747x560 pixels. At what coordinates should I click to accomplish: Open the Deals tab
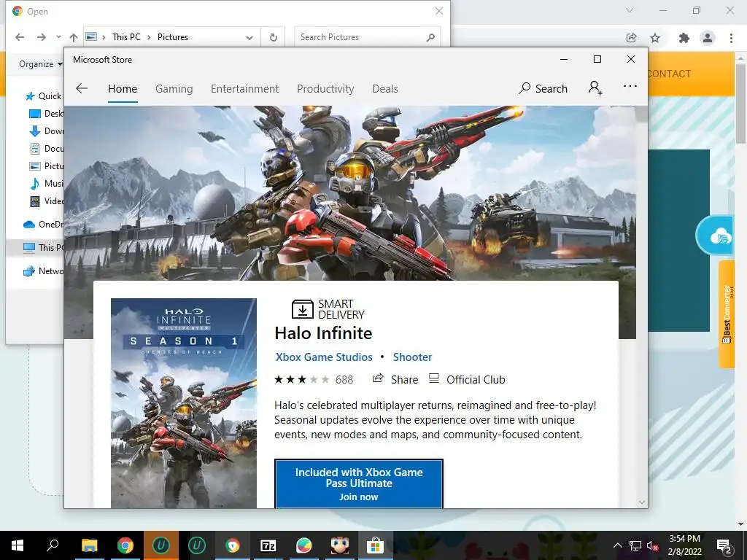[385, 88]
